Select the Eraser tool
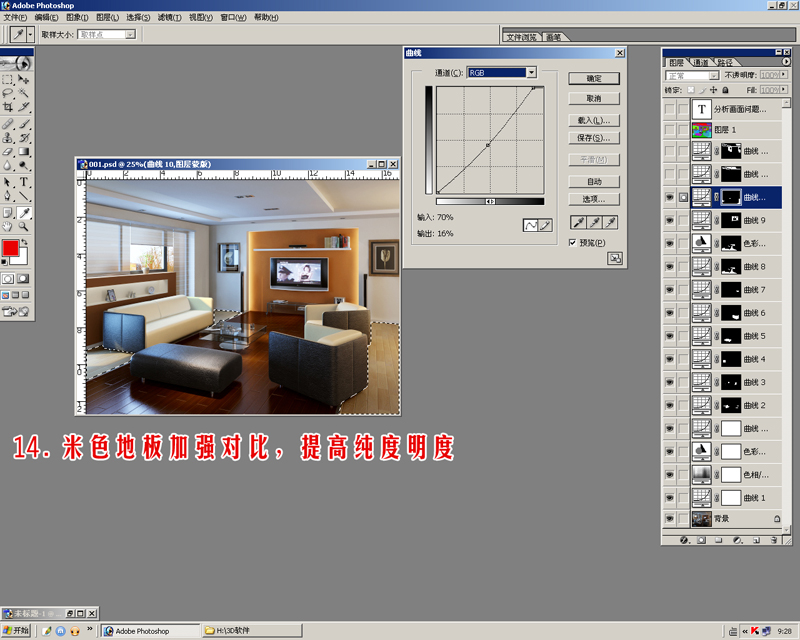 point(8,152)
